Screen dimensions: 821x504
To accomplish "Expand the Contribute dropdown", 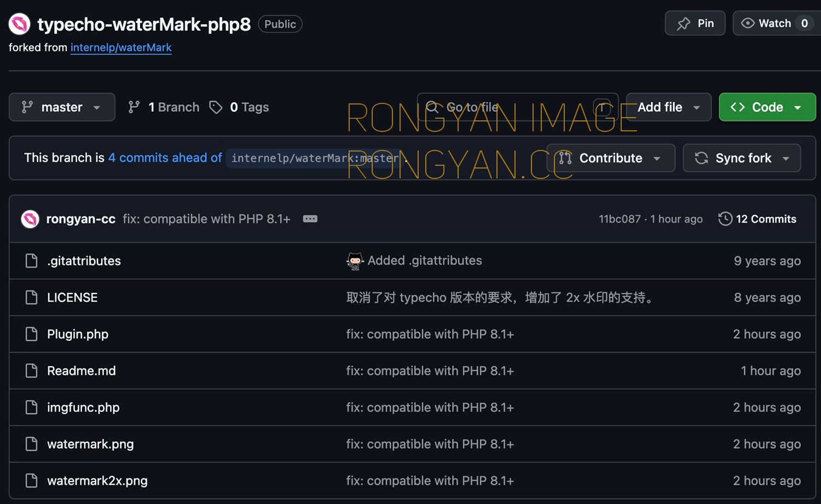I will click(x=611, y=158).
